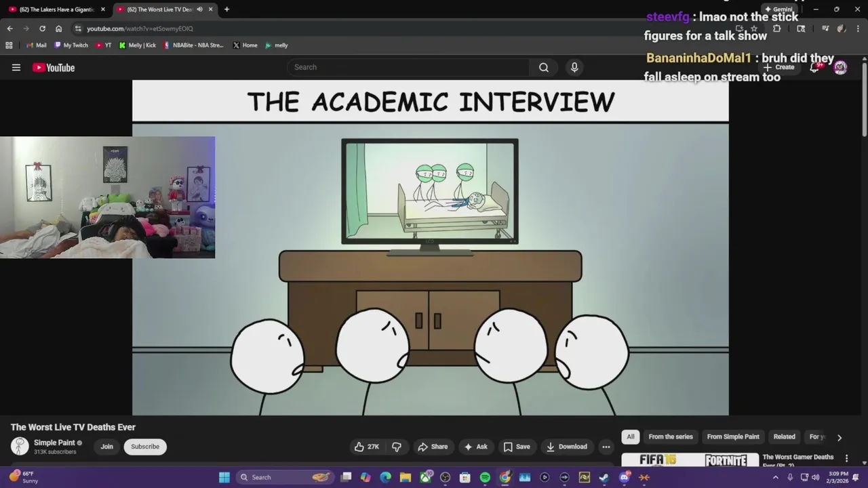
Task: Share the video
Action: coord(433,447)
